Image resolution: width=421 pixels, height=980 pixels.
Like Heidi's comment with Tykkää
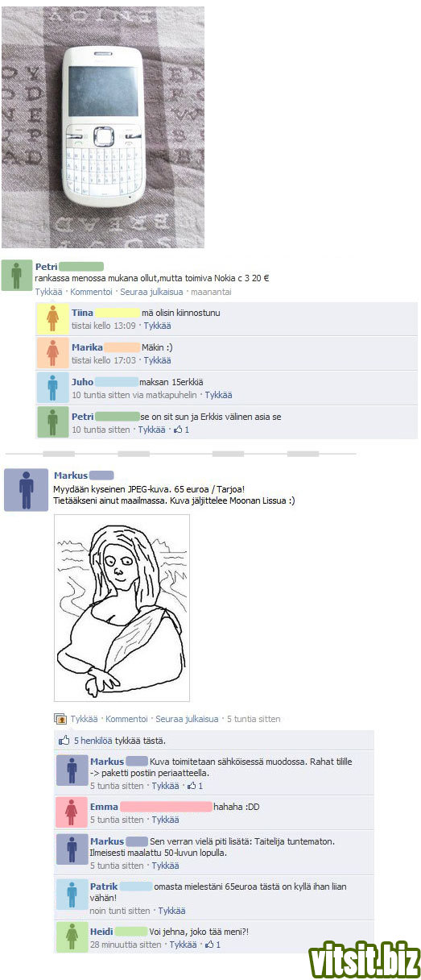point(183,945)
